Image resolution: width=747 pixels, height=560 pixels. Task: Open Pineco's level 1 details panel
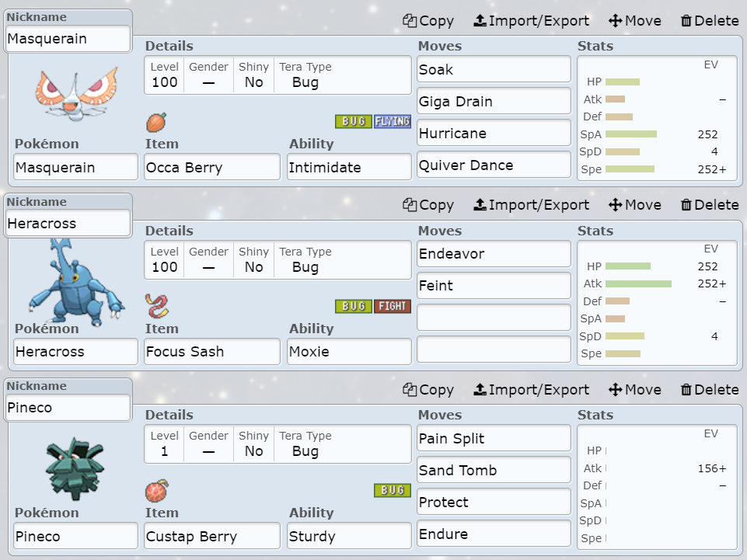[x=278, y=443]
